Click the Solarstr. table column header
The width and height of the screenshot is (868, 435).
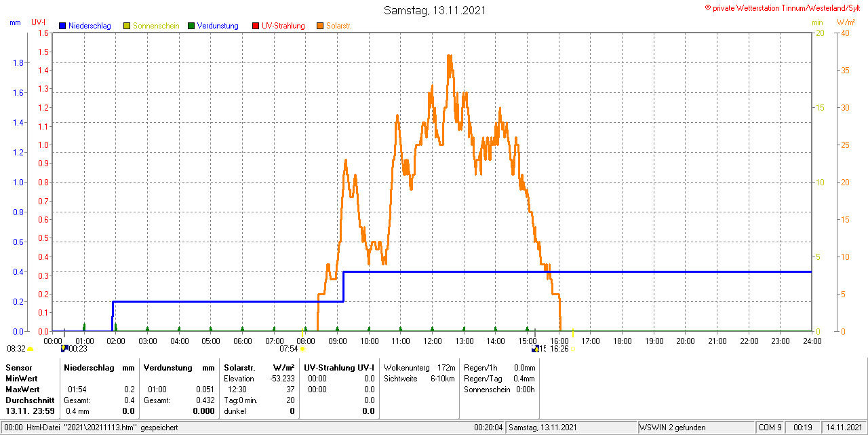(239, 367)
